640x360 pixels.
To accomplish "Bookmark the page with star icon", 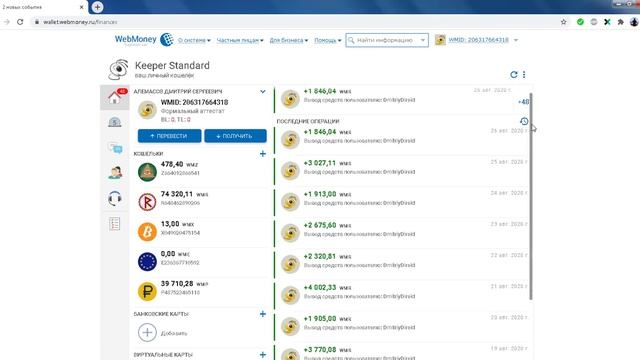I will point(564,22).
